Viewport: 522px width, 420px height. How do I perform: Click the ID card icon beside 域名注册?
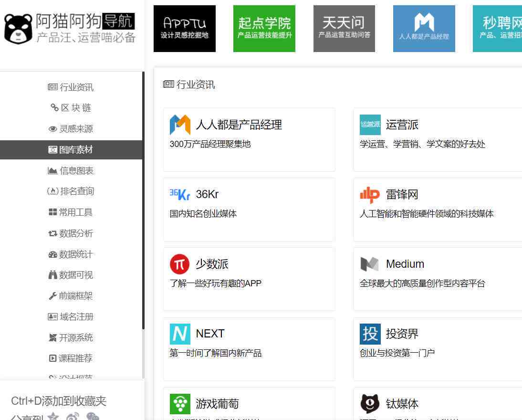[x=52, y=317]
